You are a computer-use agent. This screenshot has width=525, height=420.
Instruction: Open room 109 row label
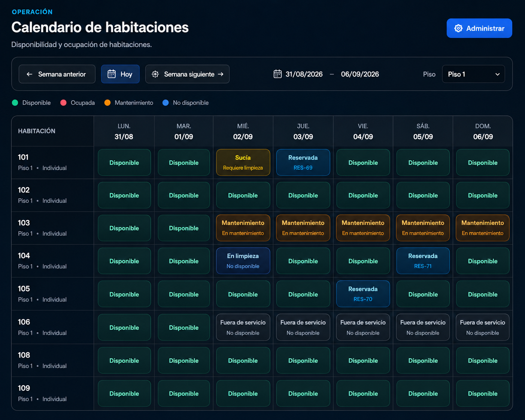point(52,393)
